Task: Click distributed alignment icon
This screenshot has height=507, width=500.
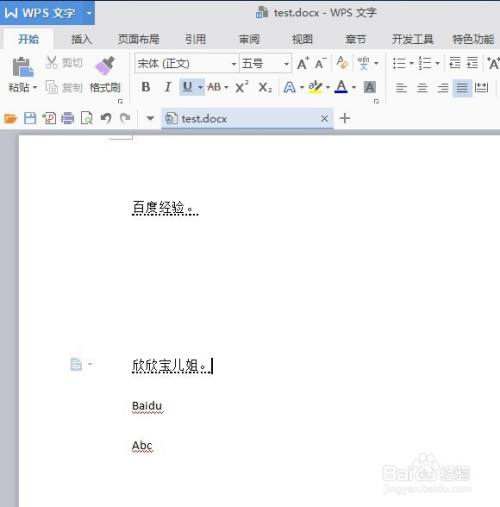Action: 481,88
